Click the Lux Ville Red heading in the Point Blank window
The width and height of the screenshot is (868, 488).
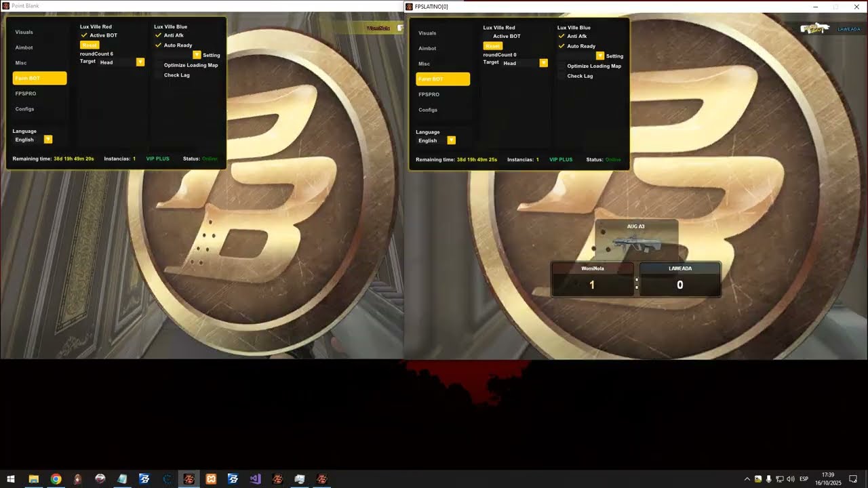point(96,27)
